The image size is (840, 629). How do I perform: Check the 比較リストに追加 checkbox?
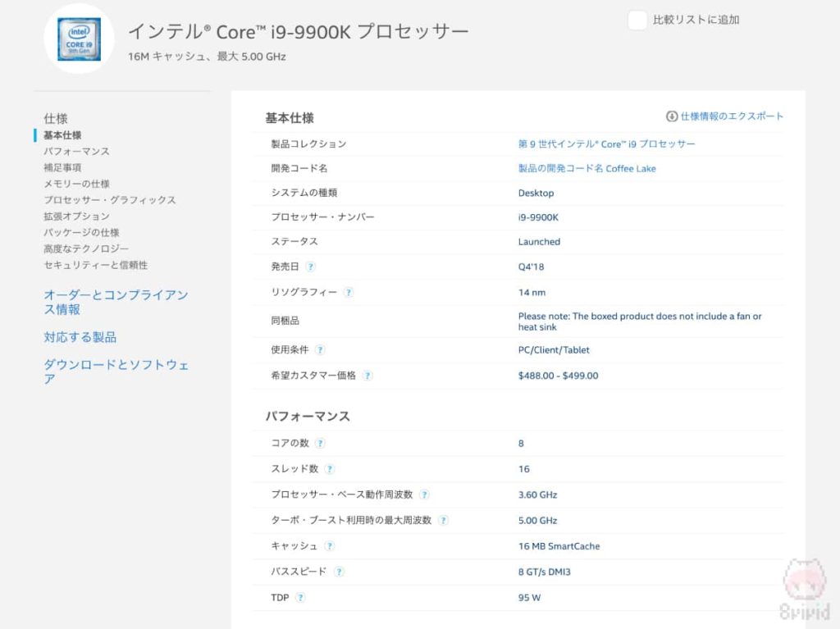tap(637, 21)
